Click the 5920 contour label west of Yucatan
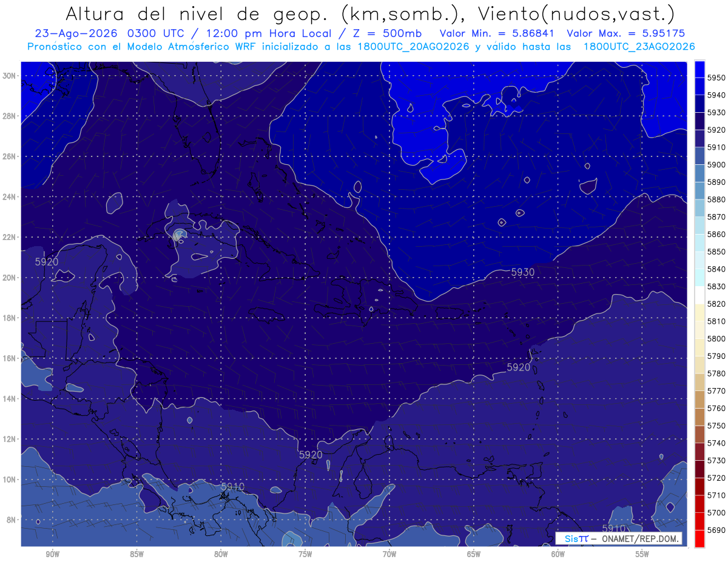Screen dimensions: 728x562 pos(47,262)
